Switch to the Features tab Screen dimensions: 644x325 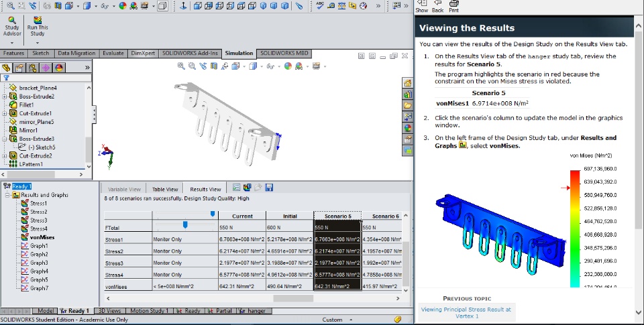click(x=13, y=54)
